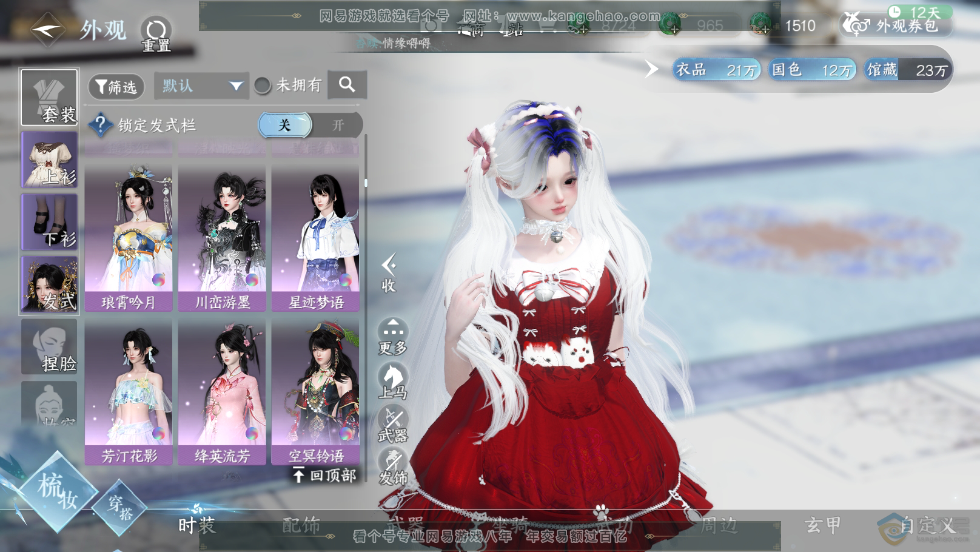Screen dimensions: 980x552
Task: Choose the 芳汀花影 outfit thumbnail
Action: [x=128, y=392]
